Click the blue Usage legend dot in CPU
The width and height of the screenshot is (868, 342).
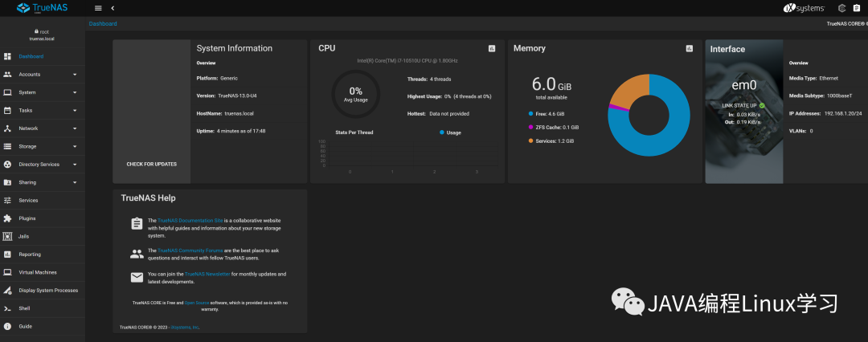(442, 132)
